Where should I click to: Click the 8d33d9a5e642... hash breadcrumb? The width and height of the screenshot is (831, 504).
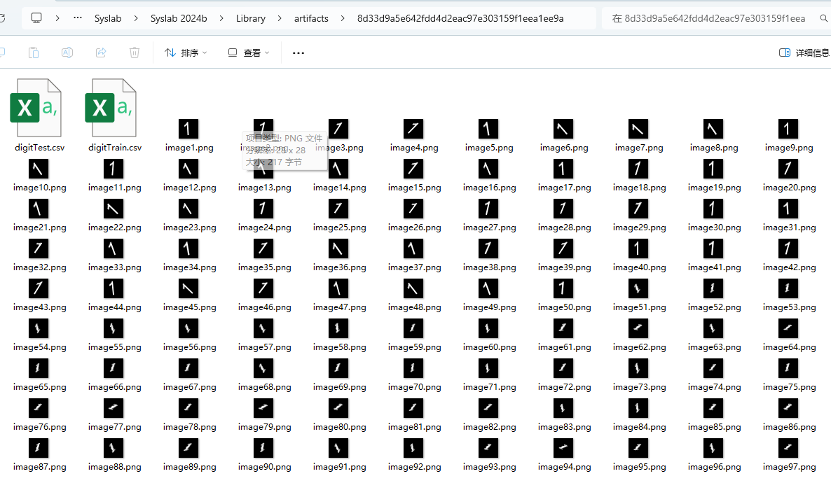[x=460, y=18]
